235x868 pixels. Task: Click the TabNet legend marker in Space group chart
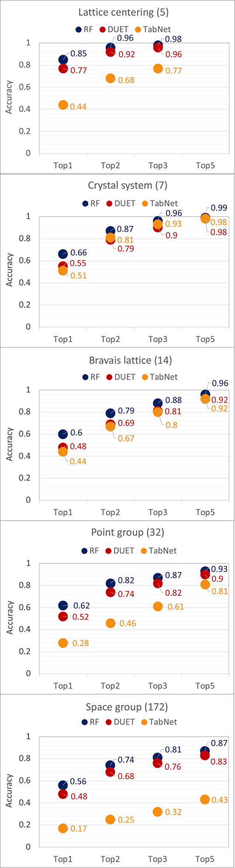coord(145,722)
